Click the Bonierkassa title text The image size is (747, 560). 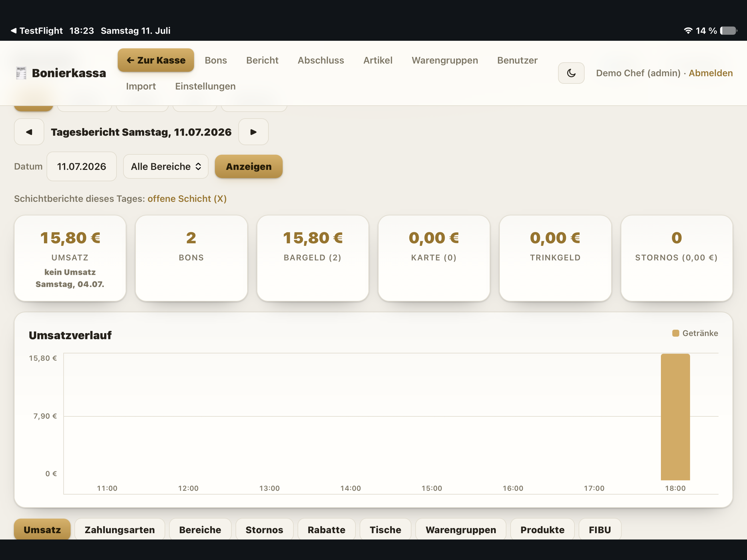69,73
